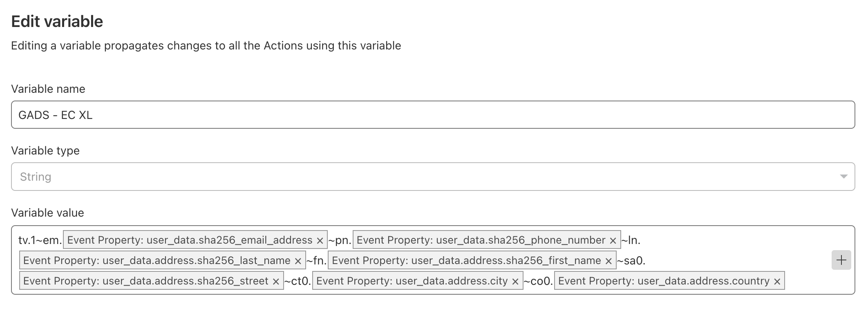The width and height of the screenshot is (868, 309).
Task: Place cursor at the tv.1~em. text
Action: pos(40,240)
